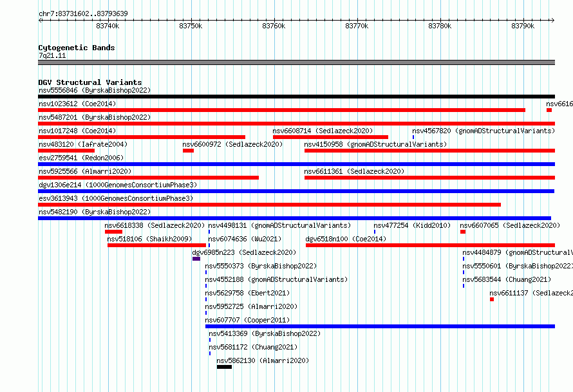Click the 83780k ruler tick label
This screenshot has height=392, width=573.
click(x=440, y=26)
